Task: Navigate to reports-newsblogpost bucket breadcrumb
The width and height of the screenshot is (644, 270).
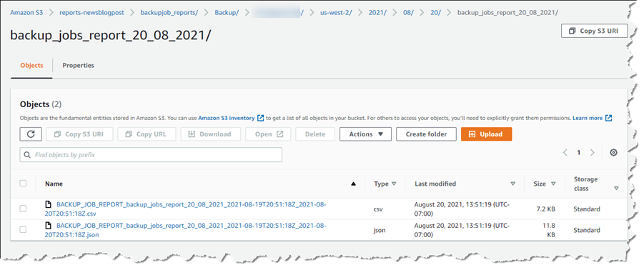Action: click(x=91, y=12)
